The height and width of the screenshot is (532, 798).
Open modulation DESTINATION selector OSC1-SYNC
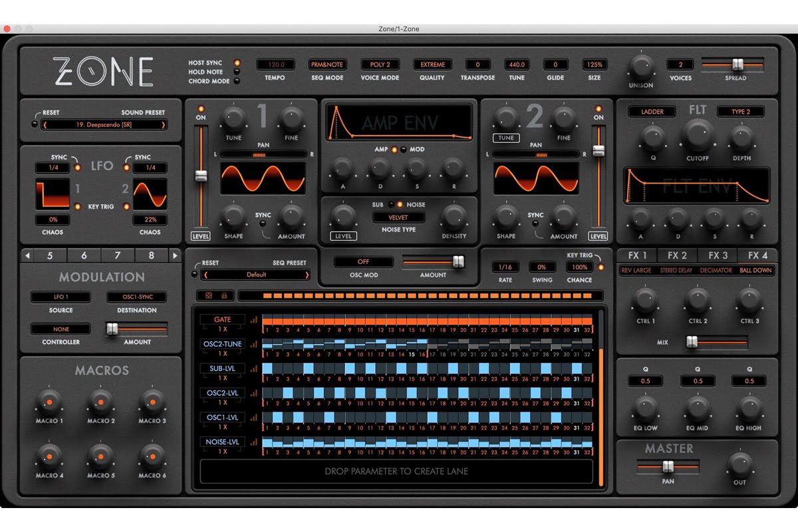pos(137,297)
